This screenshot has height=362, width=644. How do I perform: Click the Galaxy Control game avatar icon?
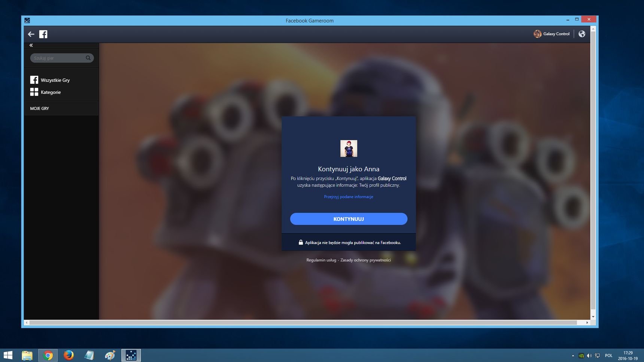coord(538,34)
